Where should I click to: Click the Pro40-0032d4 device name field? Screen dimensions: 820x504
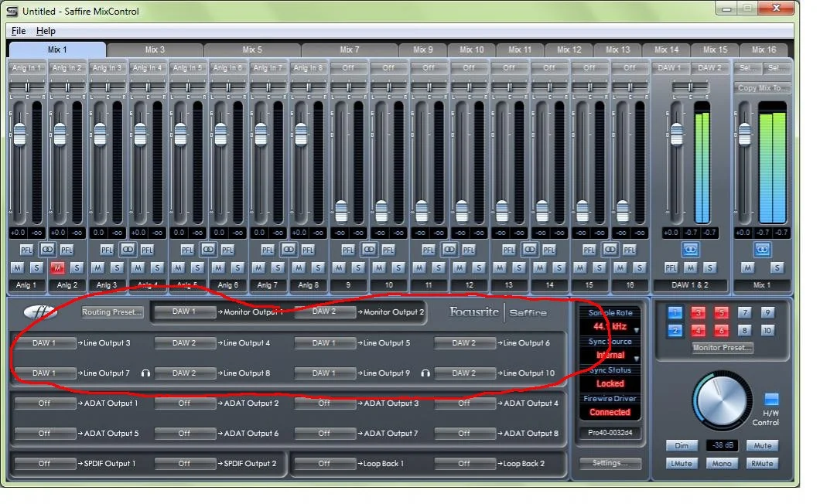pos(610,433)
